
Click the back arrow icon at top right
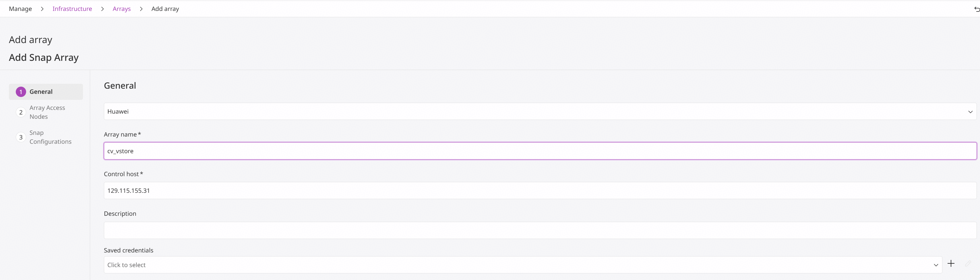click(x=977, y=9)
